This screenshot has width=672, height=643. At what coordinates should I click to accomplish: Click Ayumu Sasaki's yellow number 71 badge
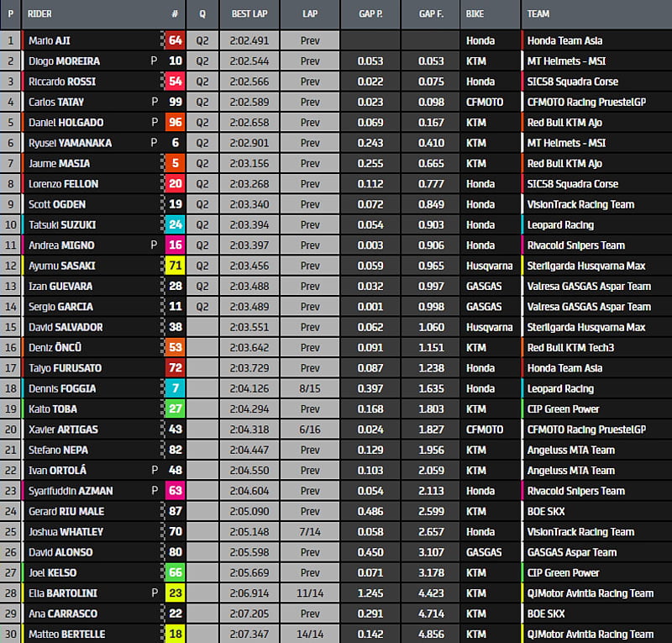175,266
